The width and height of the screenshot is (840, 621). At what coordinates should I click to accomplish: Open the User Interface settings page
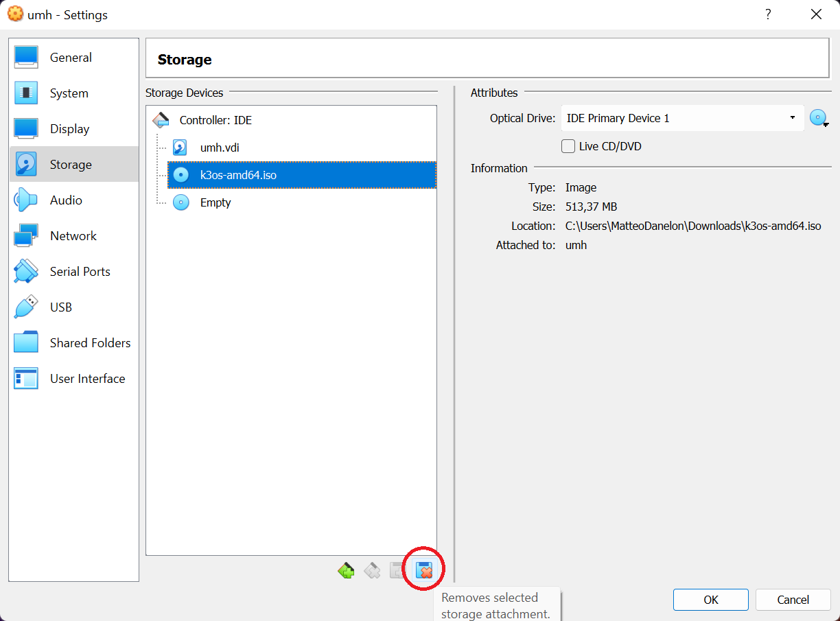click(x=74, y=379)
